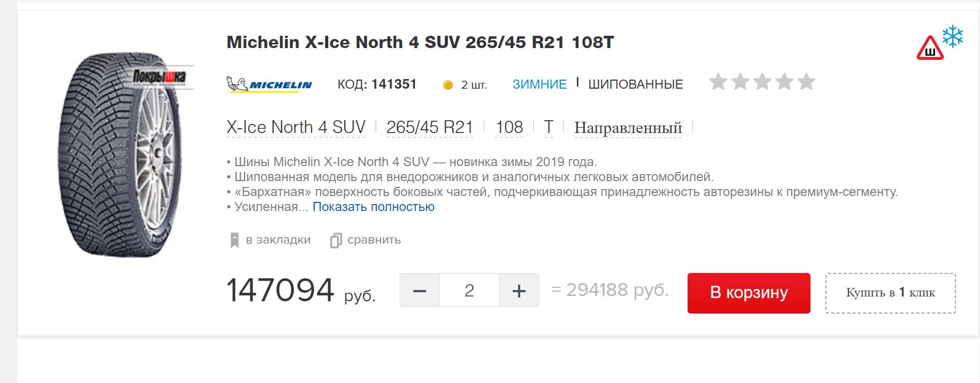Expand description via 'Показать полностью'
Screen dimensions: 980x383
pyautogui.click(x=373, y=207)
